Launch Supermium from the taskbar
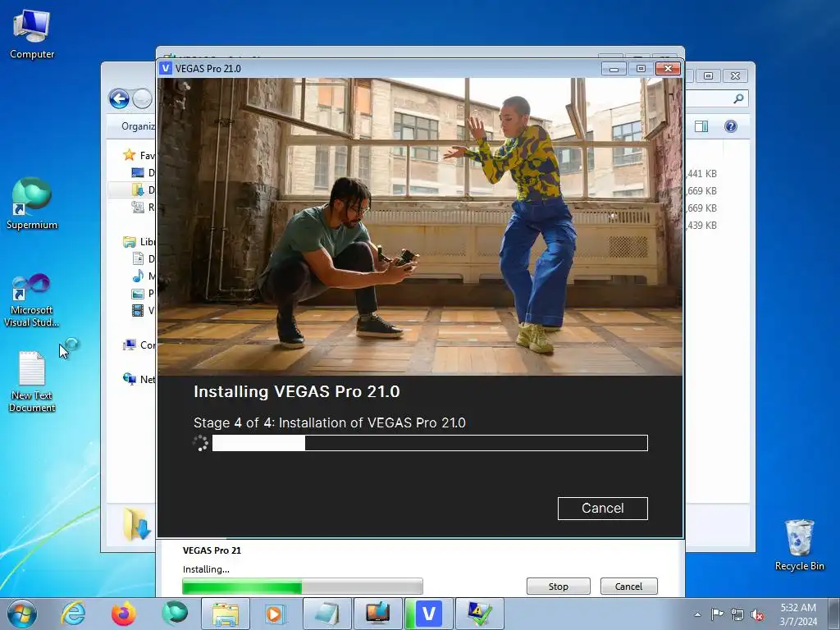Viewport: 840px width, 630px height. (175, 614)
